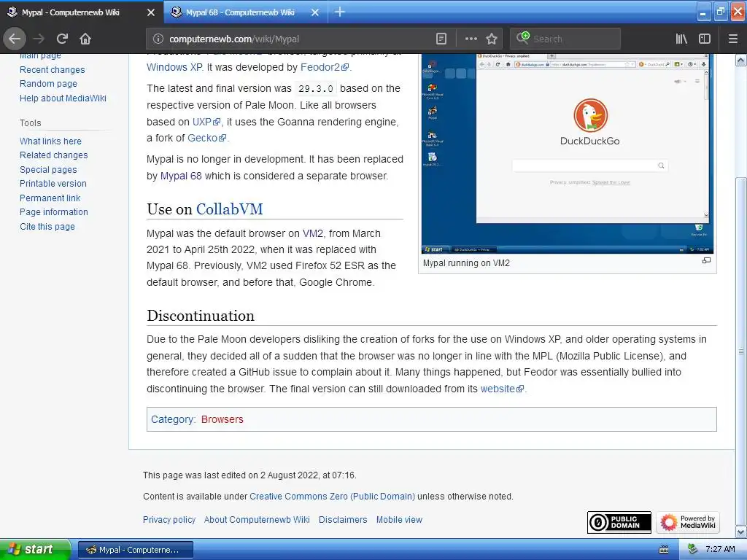Viewport: 747px width, 560px height.
Task: Click the scrollbar up arrow
Action: (x=741, y=60)
